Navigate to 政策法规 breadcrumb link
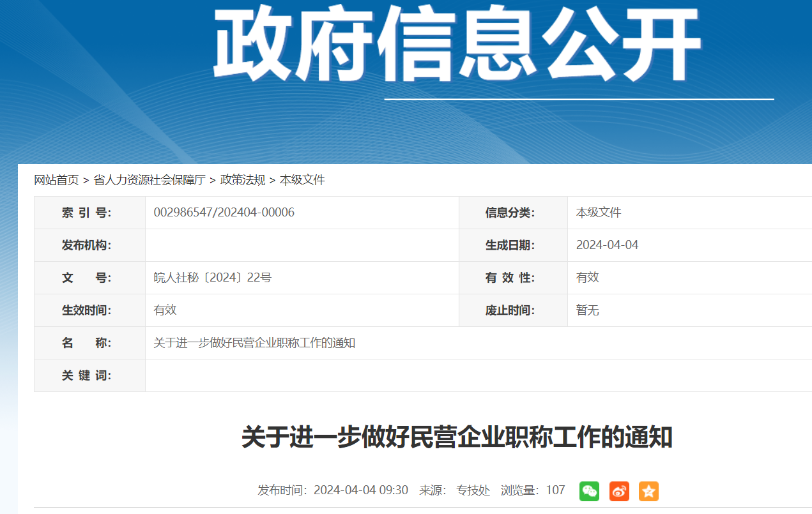The image size is (812, 514). (x=243, y=180)
